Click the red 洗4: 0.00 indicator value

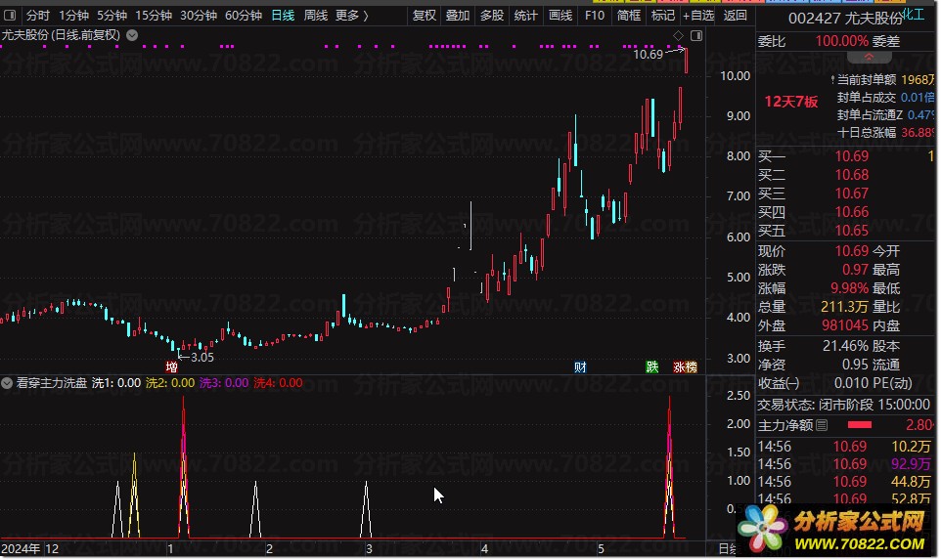(278, 383)
